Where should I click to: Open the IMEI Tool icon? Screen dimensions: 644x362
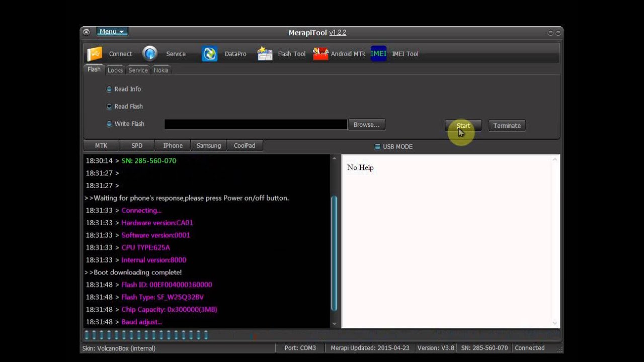point(378,54)
